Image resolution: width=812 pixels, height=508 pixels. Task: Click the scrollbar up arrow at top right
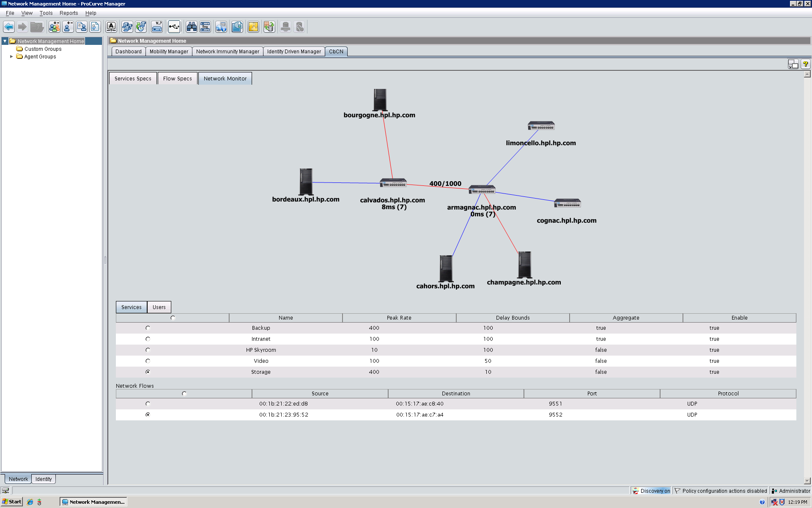[807, 74]
